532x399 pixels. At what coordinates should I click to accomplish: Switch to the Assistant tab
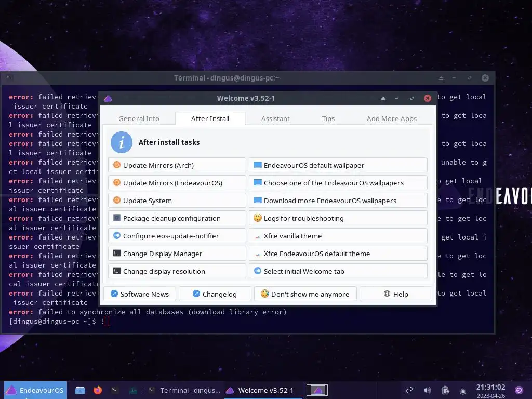(275, 119)
